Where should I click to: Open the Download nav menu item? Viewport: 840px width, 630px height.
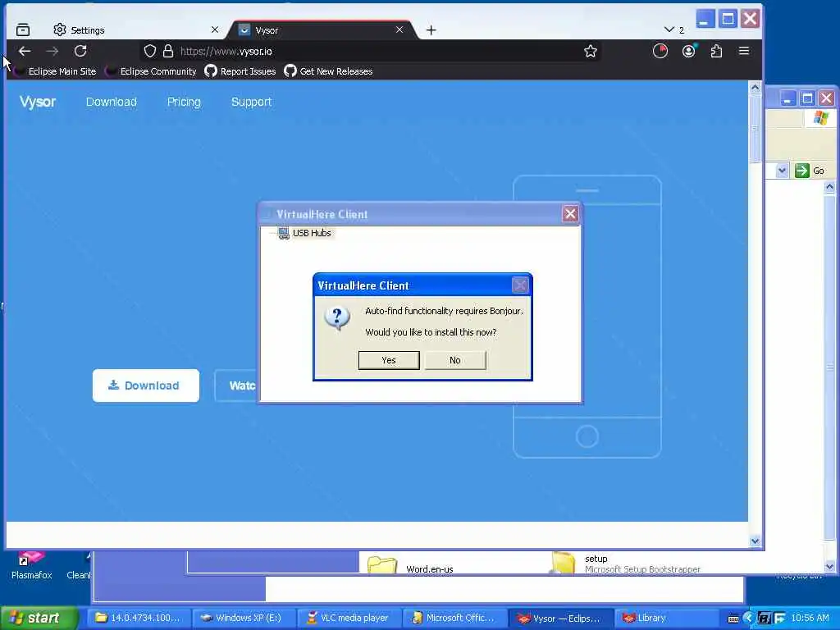click(x=112, y=102)
